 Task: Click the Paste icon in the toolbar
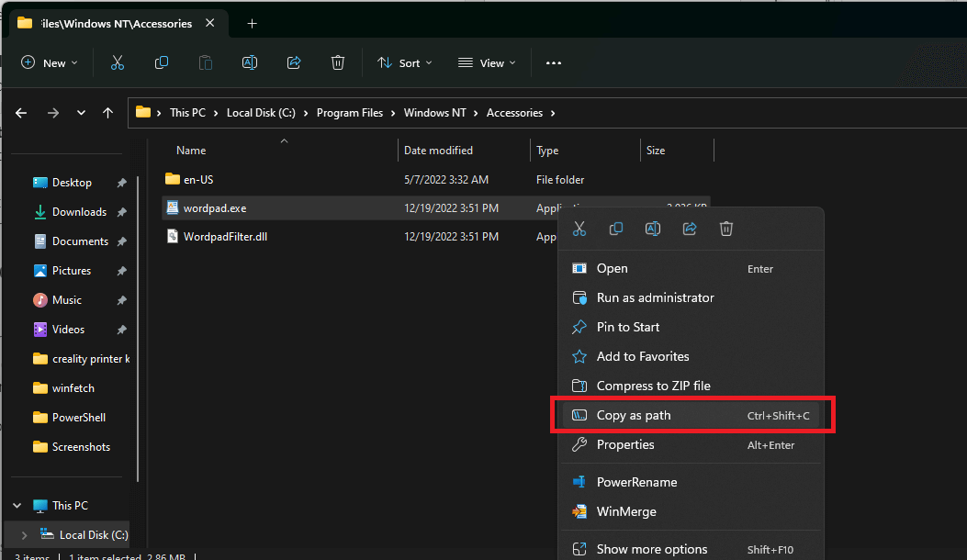[x=206, y=63]
